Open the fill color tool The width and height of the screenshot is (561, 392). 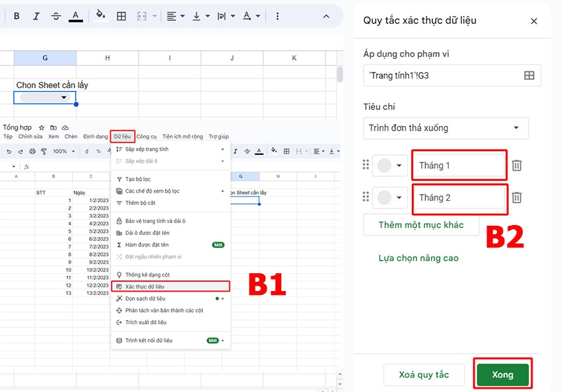100,15
